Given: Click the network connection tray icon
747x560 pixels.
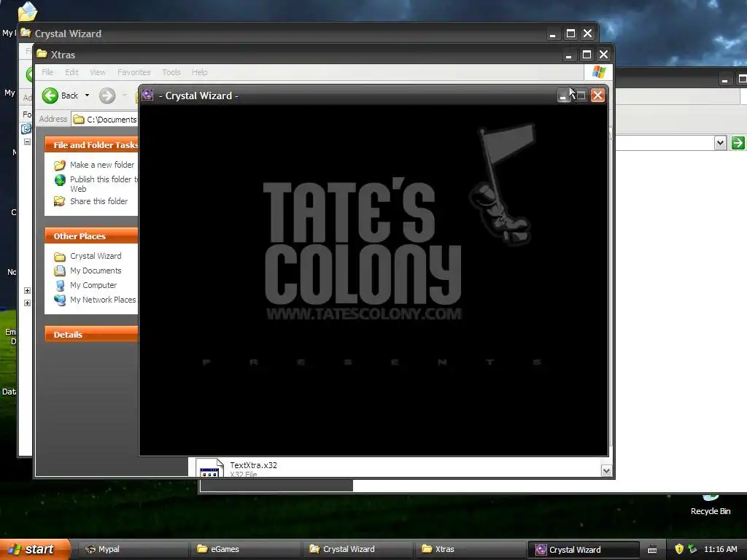Looking at the screenshot, I should coord(692,549).
